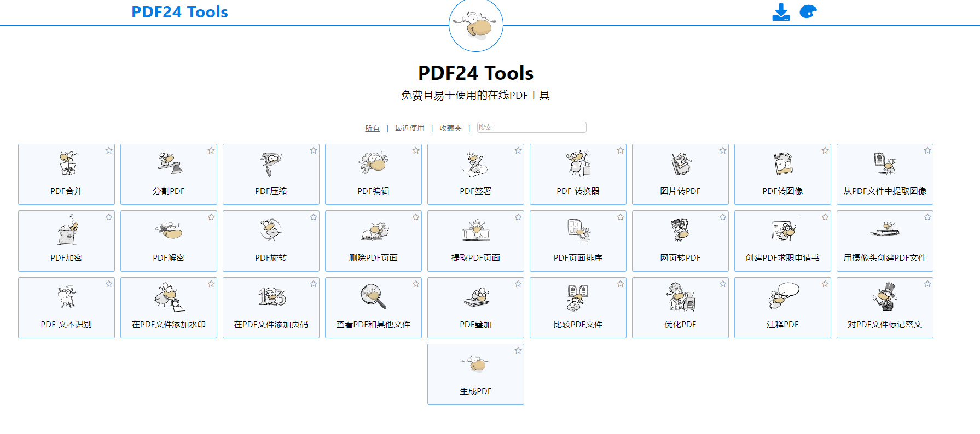Open the PDF转图像 tool icon

pos(783,163)
